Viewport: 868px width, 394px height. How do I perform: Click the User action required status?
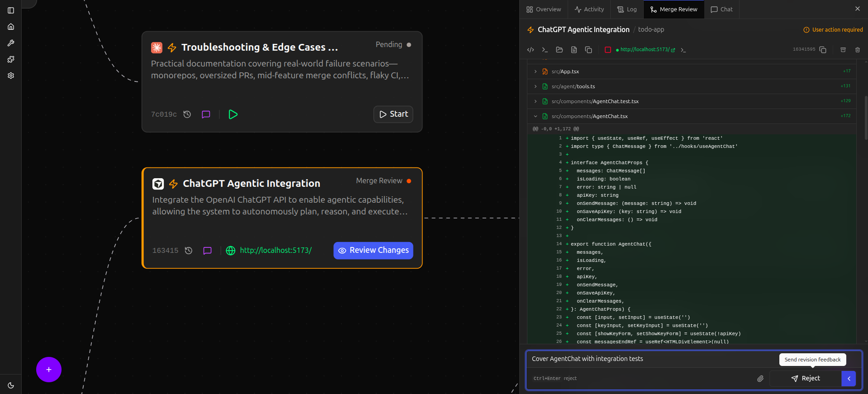click(833, 30)
